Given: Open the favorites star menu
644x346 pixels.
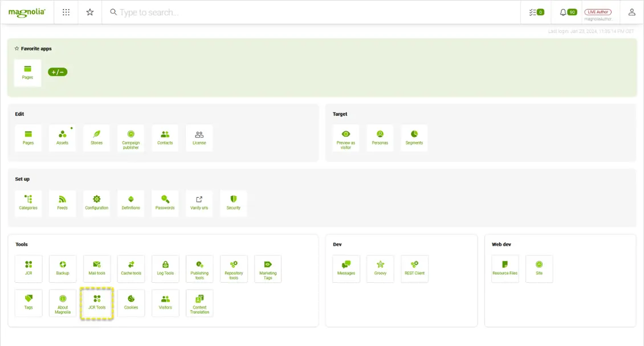Looking at the screenshot, I should 89,11.
